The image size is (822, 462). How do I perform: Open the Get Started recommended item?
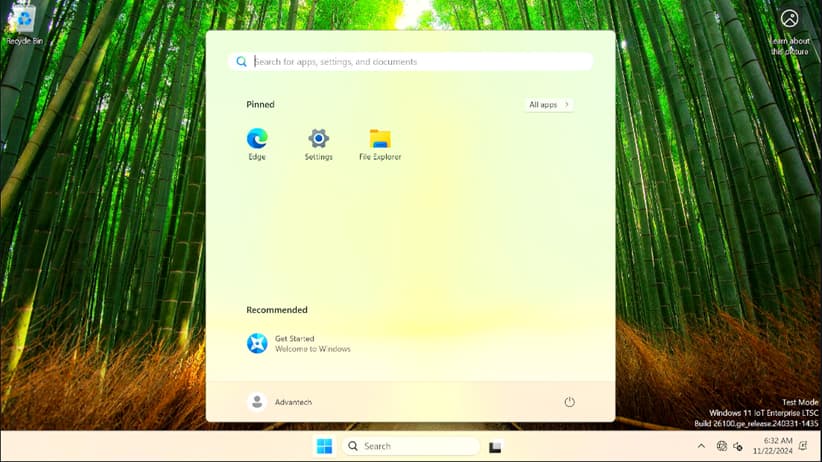(x=298, y=343)
